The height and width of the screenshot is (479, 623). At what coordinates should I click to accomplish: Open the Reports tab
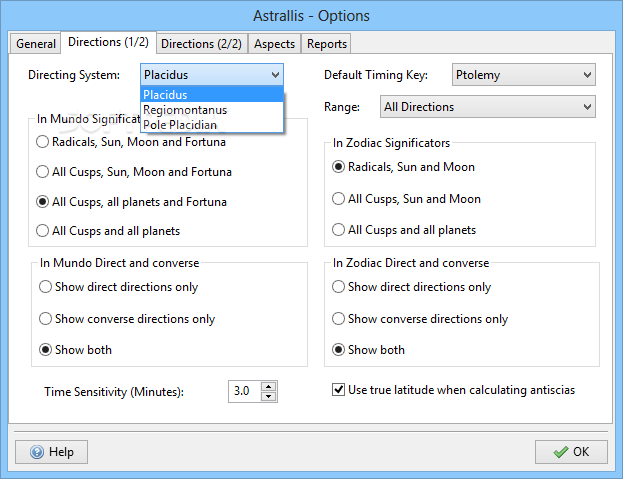click(327, 44)
